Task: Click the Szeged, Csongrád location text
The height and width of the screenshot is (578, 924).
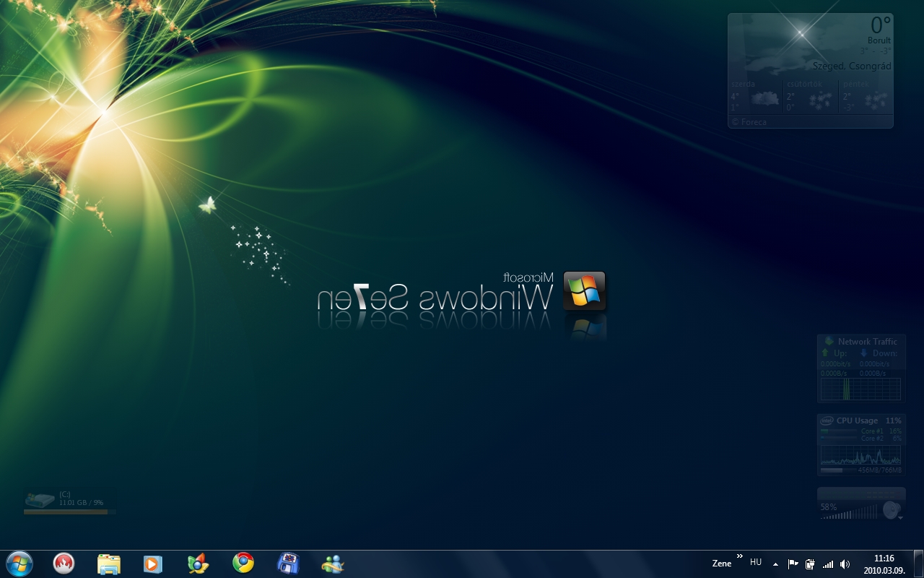Action: click(852, 66)
